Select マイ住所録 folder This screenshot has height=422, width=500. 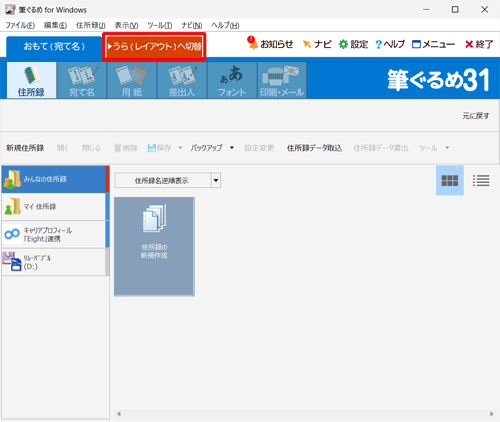coord(54,207)
